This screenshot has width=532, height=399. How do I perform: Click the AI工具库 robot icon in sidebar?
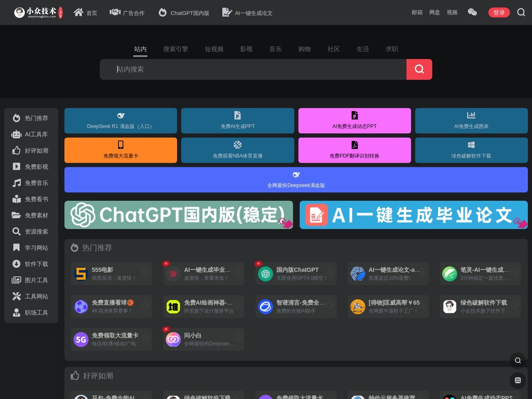tap(16, 134)
